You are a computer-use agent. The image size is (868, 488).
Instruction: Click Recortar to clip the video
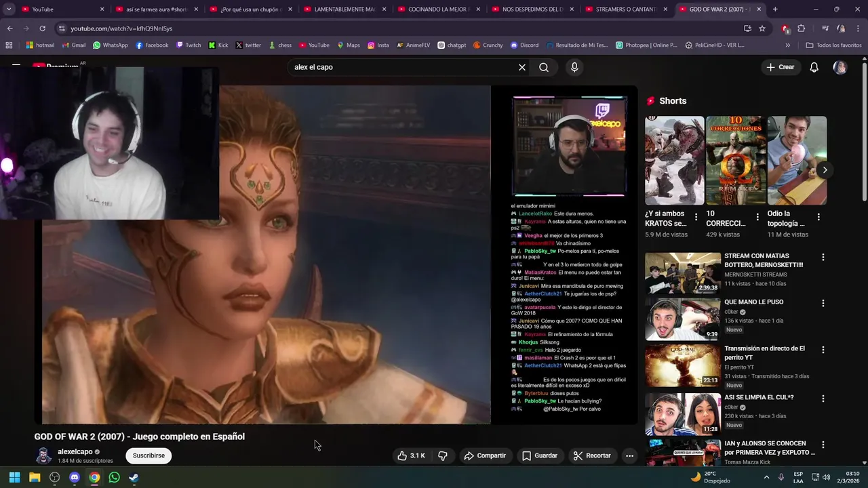coord(591,455)
